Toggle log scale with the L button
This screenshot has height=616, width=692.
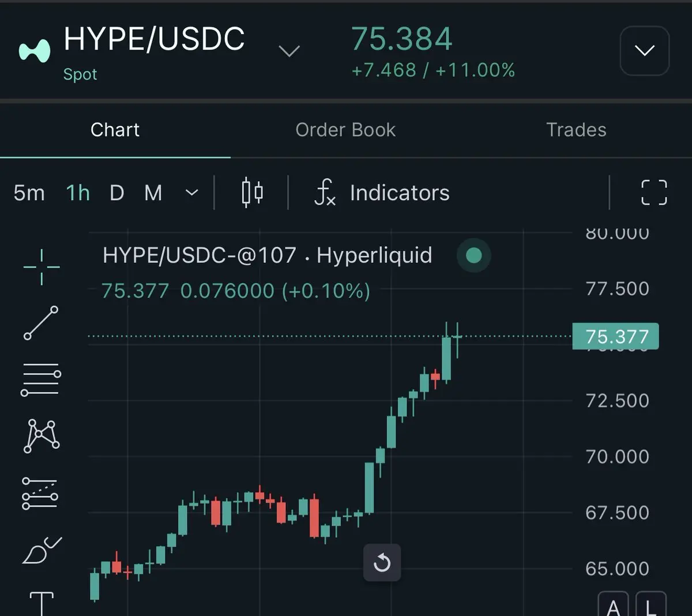[x=651, y=604]
